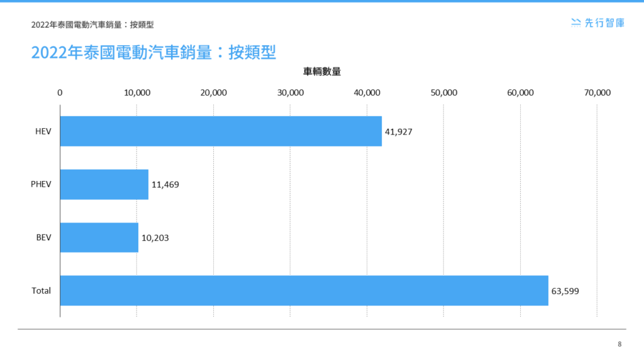Click the slide page number 8
Image resolution: width=644 pixels, height=362 pixels.
[619, 344]
